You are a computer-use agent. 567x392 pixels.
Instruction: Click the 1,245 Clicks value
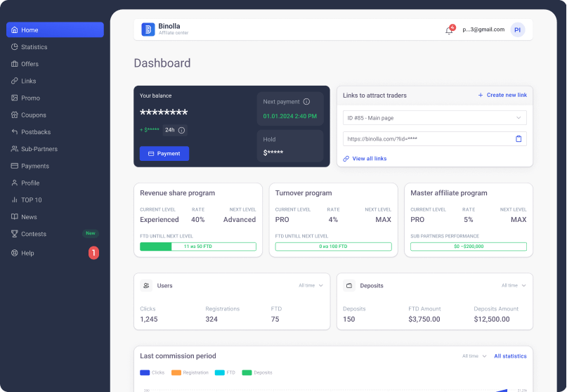(x=149, y=319)
